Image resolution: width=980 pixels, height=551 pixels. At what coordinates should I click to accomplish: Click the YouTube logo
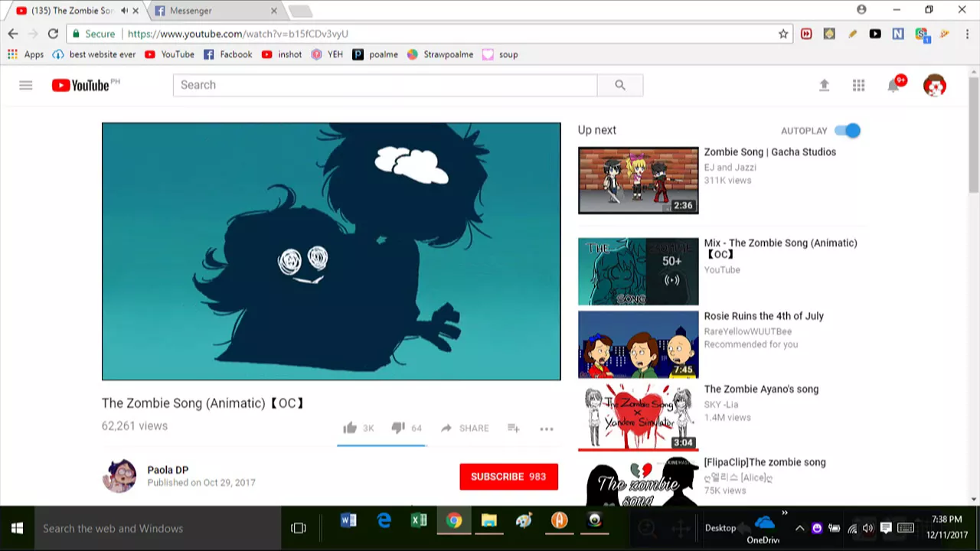pos(81,85)
